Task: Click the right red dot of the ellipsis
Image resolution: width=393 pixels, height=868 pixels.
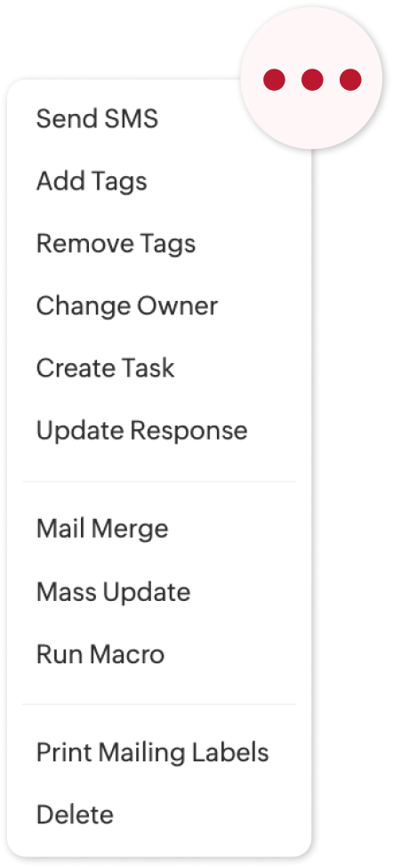Action: (350, 80)
